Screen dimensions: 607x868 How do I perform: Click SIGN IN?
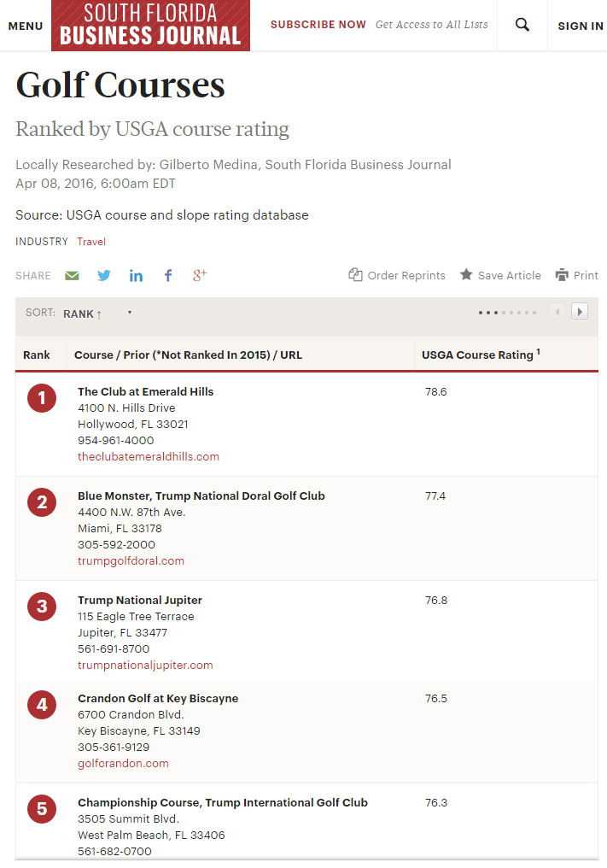[581, 26]
